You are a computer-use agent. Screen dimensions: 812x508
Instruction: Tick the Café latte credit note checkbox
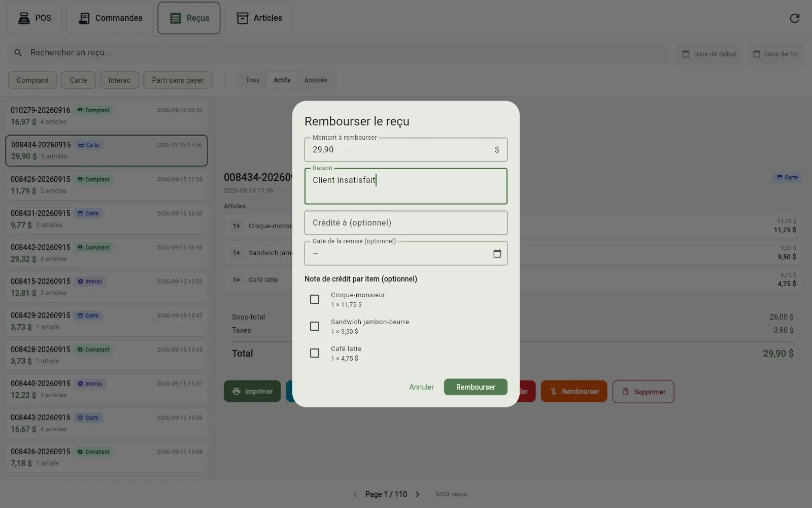tap(315, 353)
